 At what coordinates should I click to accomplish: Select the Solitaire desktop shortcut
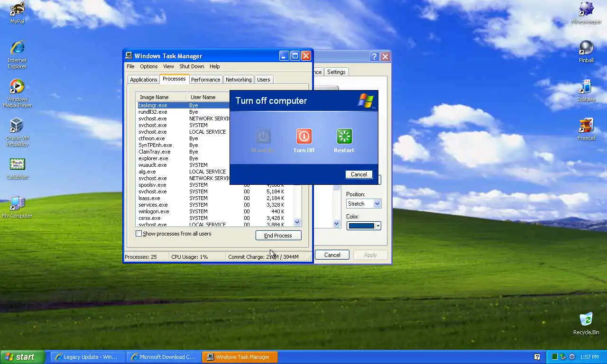586,91
